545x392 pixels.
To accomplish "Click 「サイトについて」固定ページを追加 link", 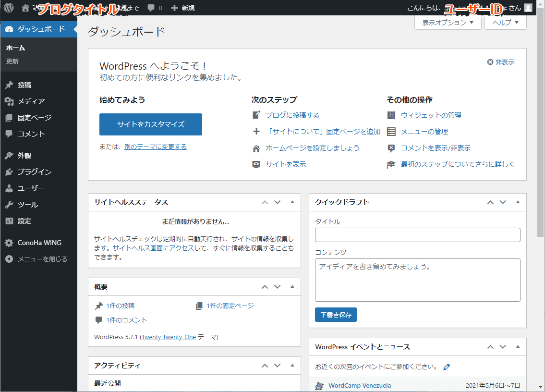I will [323, 132].
